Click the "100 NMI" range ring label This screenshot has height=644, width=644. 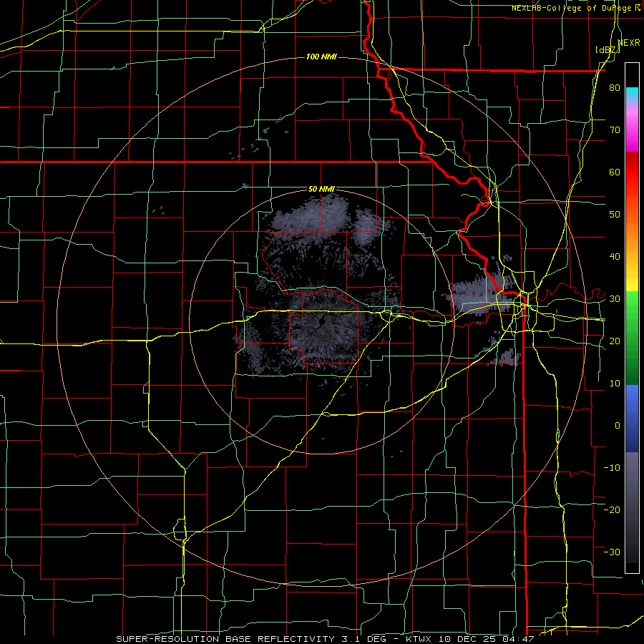pyautogui.click(x=321, y=57)
